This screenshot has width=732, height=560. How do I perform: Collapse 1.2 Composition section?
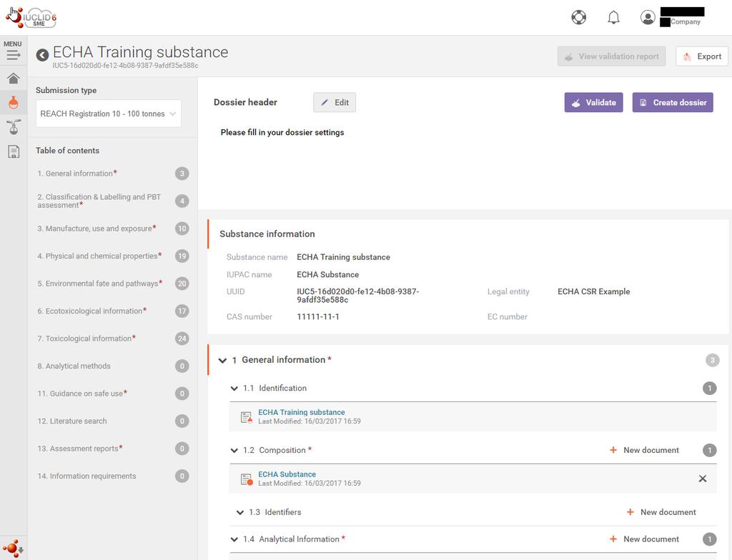pos(234,450)
